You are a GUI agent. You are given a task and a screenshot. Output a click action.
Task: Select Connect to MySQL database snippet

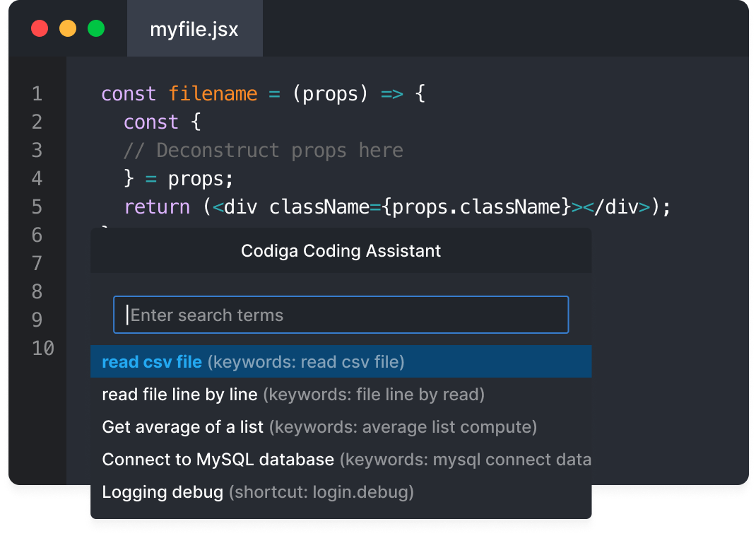click(x=341, y=460)
